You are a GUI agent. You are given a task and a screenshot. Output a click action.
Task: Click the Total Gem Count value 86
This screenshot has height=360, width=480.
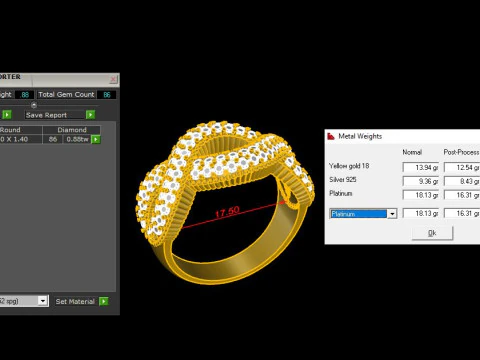tap(107, 95)
